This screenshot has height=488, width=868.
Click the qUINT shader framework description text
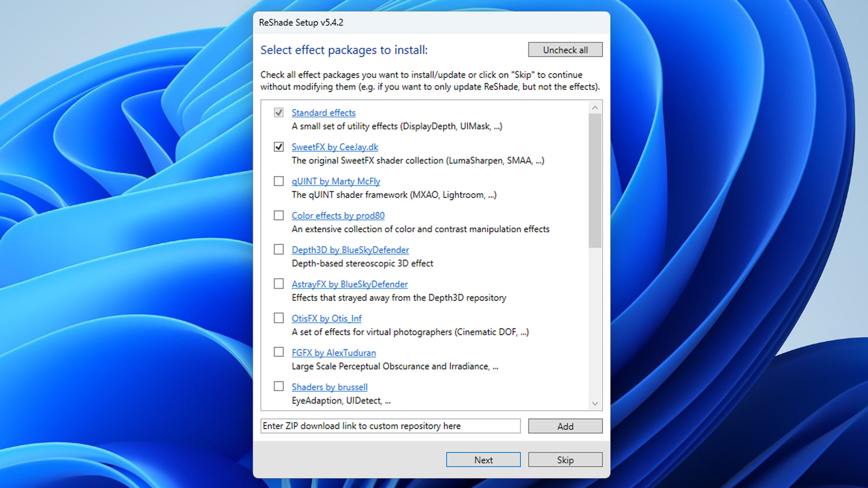point(394,195)
